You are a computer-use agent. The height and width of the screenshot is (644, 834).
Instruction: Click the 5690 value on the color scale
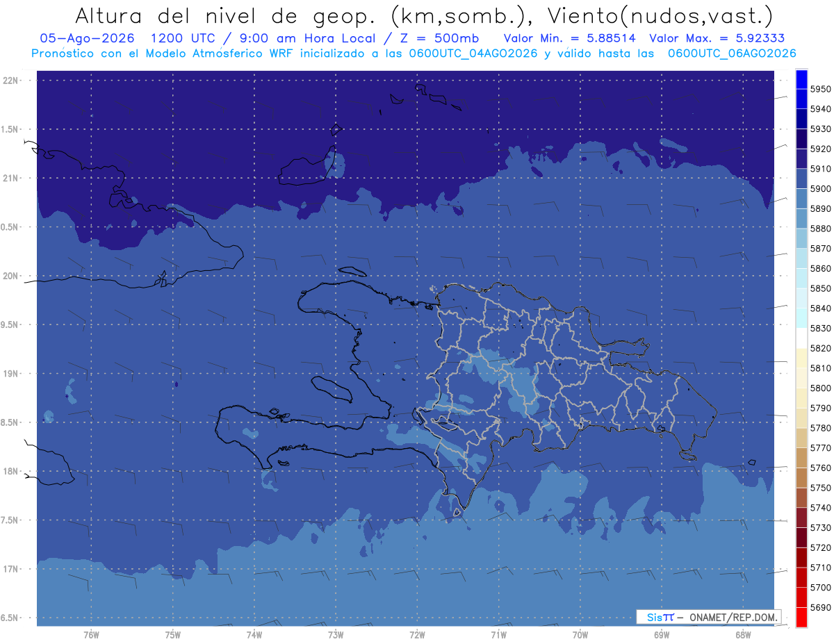(821, 607)
